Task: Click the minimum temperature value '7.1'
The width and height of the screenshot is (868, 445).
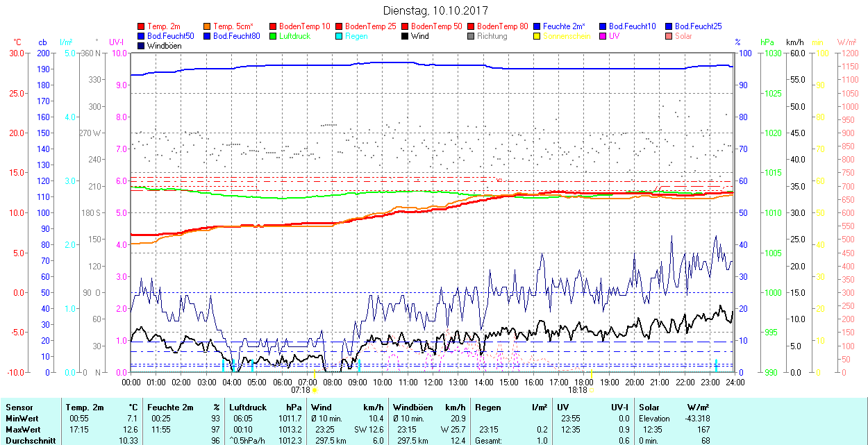Action: pos(132,419)
